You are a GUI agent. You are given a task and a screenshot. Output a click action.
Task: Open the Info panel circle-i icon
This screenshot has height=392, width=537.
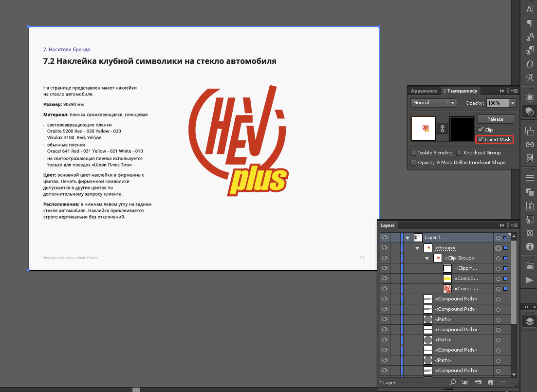coord(530,247)
